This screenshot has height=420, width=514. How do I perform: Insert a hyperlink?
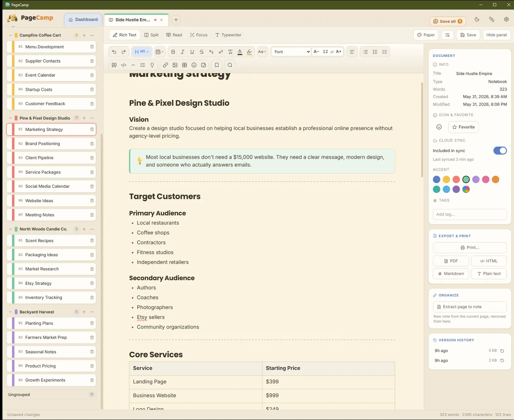pos(166,65)
